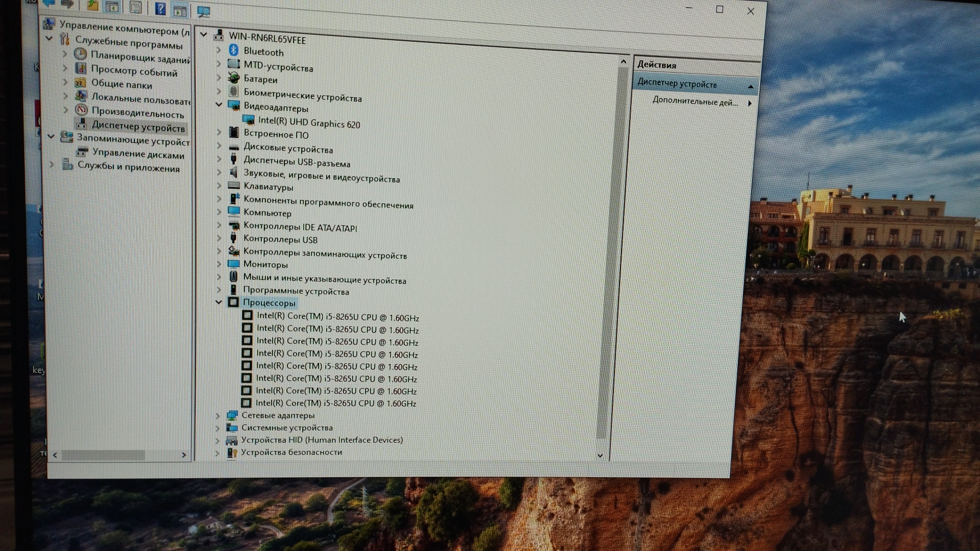The width and height of the screenshot is (980, 551).
Task: Open Дополнительные действия submenu
Action: tap(695, 102)
